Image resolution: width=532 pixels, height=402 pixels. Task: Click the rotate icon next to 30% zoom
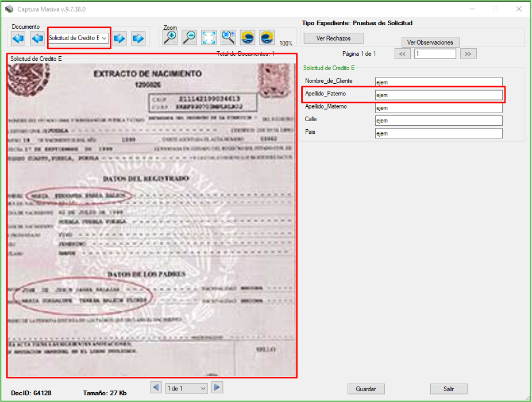[248, 37]
